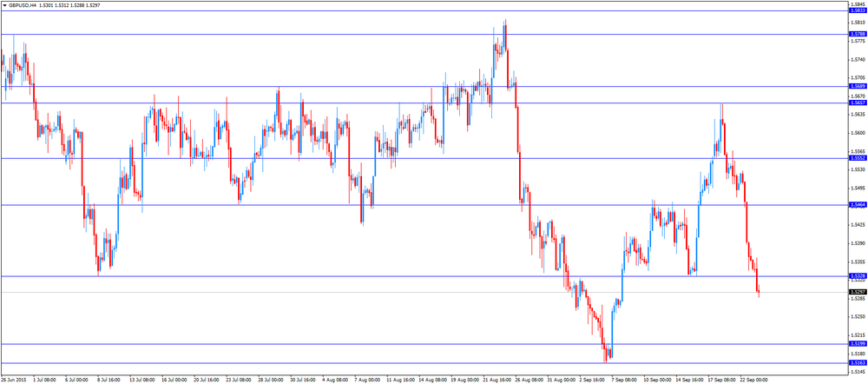Image resolution: width=868 pixels, height=384 pixels.
Task: Click the 22 Sep 00:00 time label
Action: (x=755, y=381)
